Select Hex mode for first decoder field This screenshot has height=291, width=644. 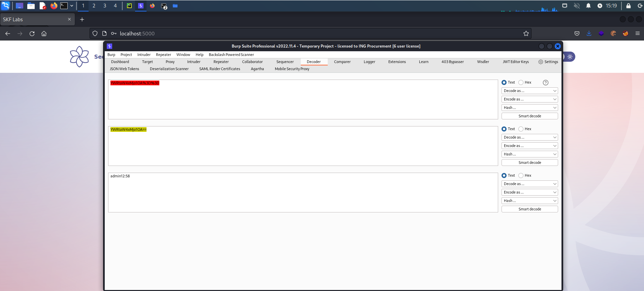click(521, 82)
